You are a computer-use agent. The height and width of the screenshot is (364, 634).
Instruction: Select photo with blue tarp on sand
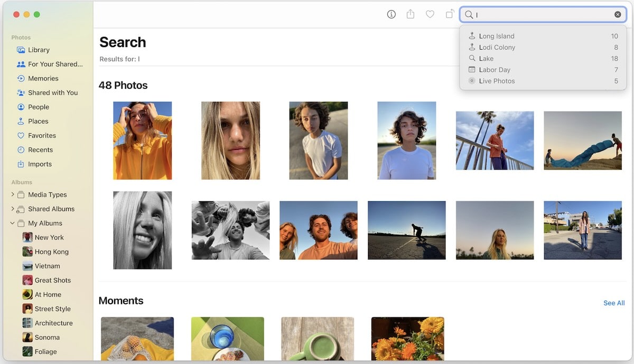(x=583, y=141)
